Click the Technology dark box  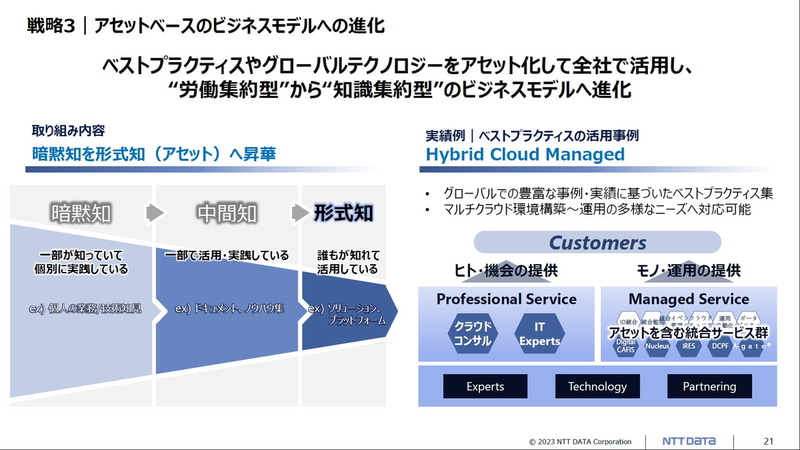(x=597, y=386)
